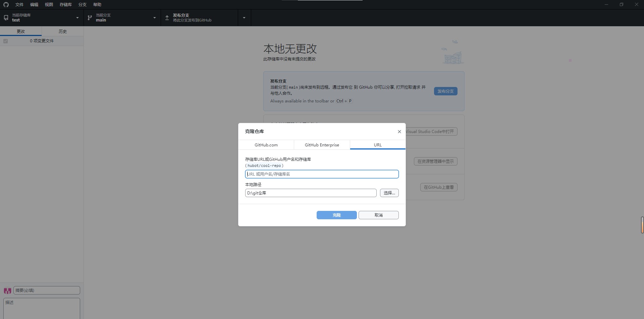Click the local path field showing D:\git仓库
The image size is (644, 319).
(x=311, y=193)
